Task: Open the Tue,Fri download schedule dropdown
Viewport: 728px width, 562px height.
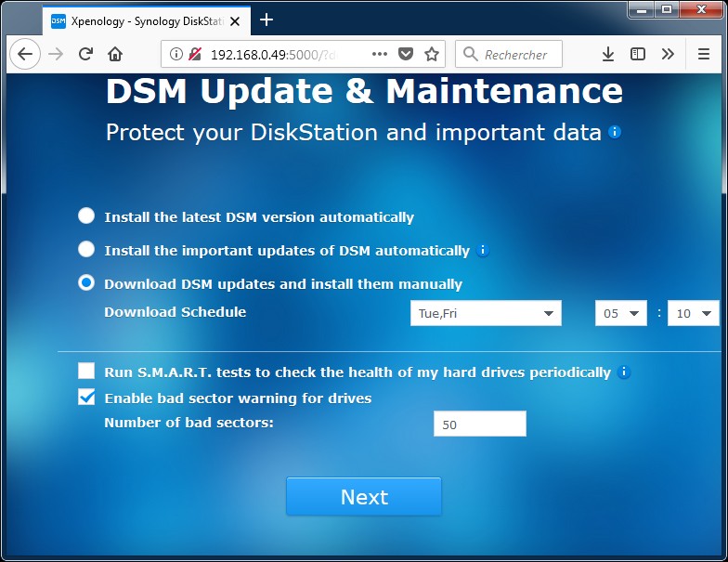Action: click(x=486, y=313)
